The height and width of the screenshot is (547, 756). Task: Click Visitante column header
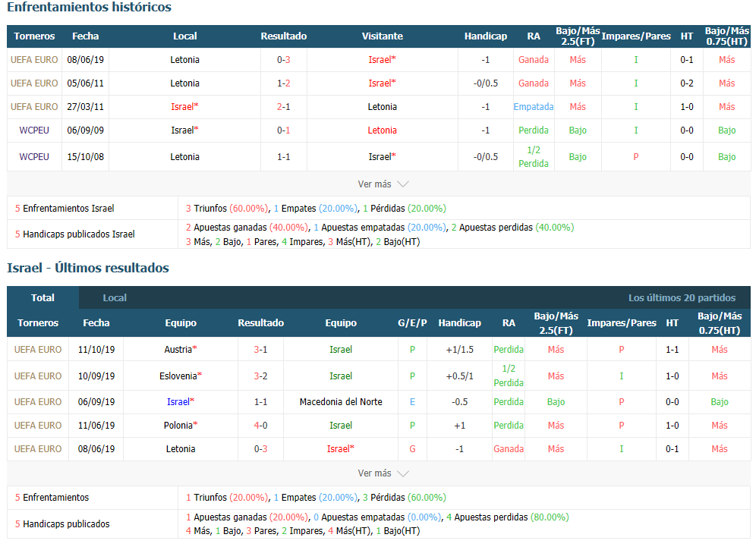tap(383, 36)
